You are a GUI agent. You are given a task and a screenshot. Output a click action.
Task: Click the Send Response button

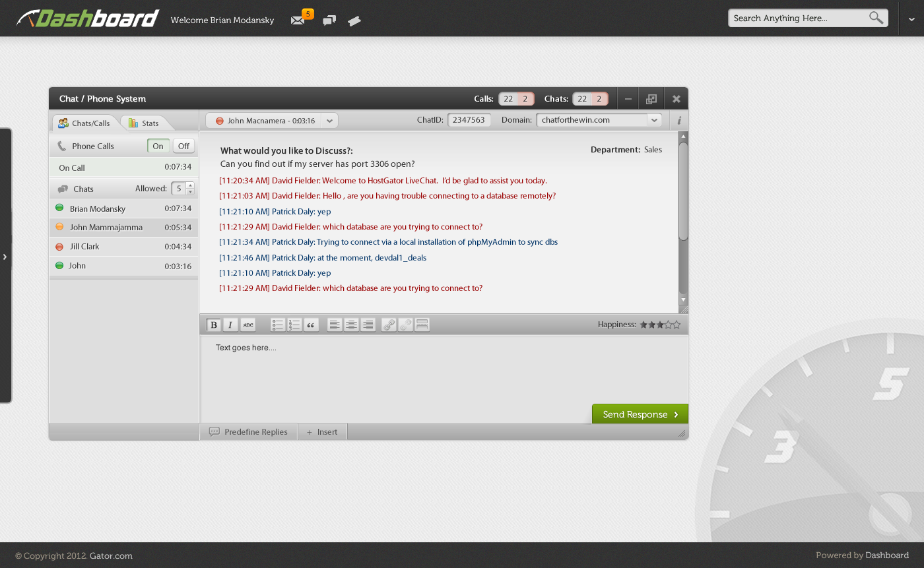[x=640, y=414]
